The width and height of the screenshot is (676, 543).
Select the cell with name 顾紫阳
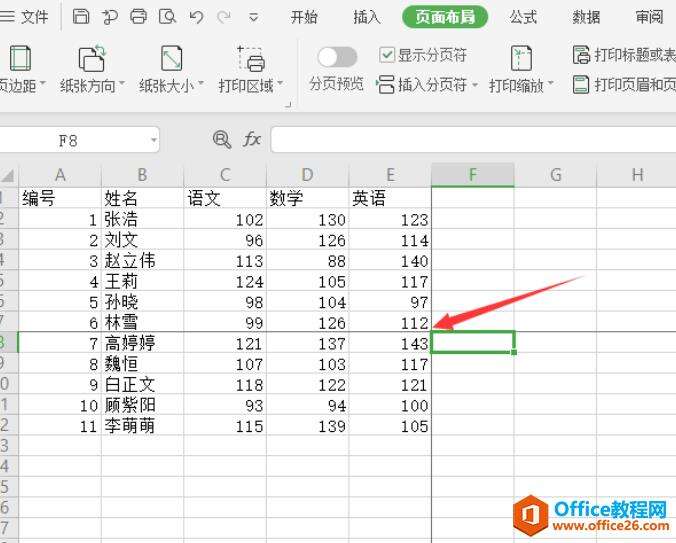coord(142,405)
